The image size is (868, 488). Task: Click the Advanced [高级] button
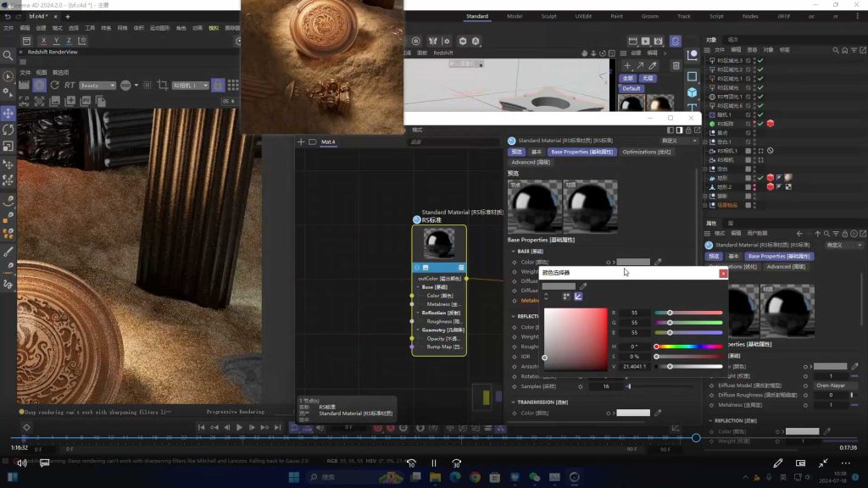coord(530,162)
